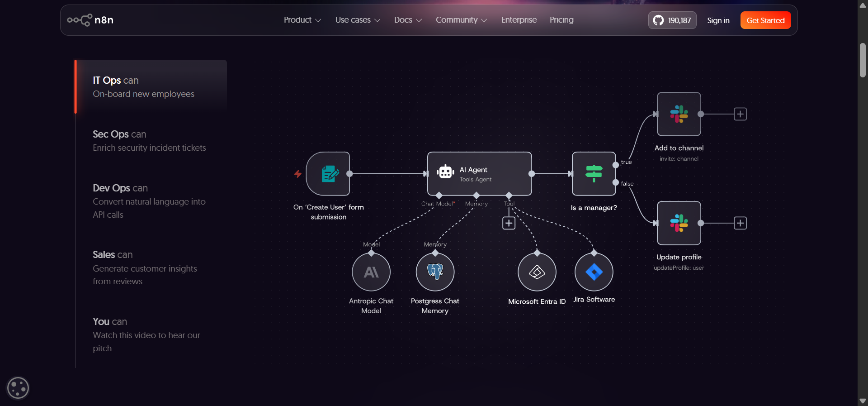The width and height of the screenshot is (868, 406).
Task: Click the Slack 'Update profile' node
Action: pos(679,223)
